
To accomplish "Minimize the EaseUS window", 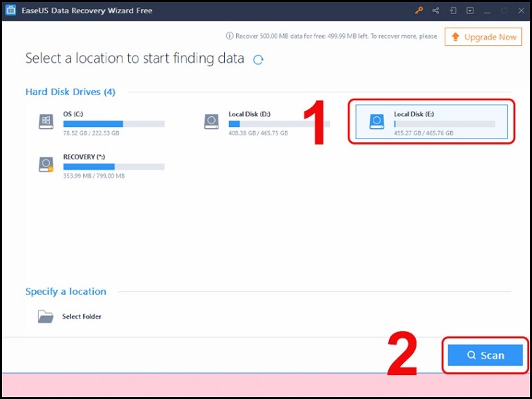I will 487,12.
